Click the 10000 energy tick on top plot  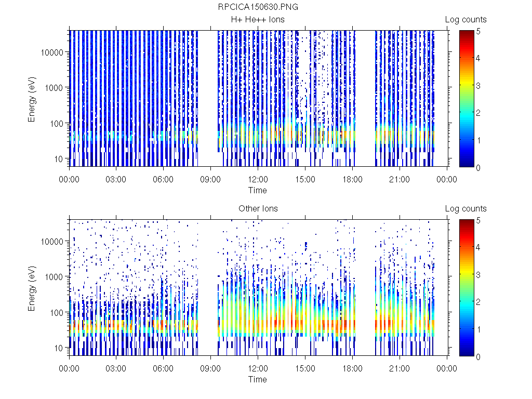point(53,52)
